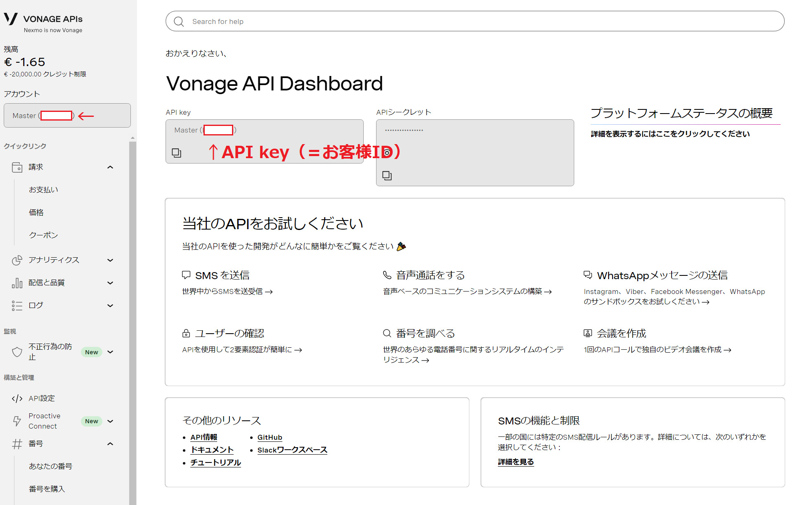The image size is (812, 505).
Task: Open the ドキュメント resource link
Action: 212,450
